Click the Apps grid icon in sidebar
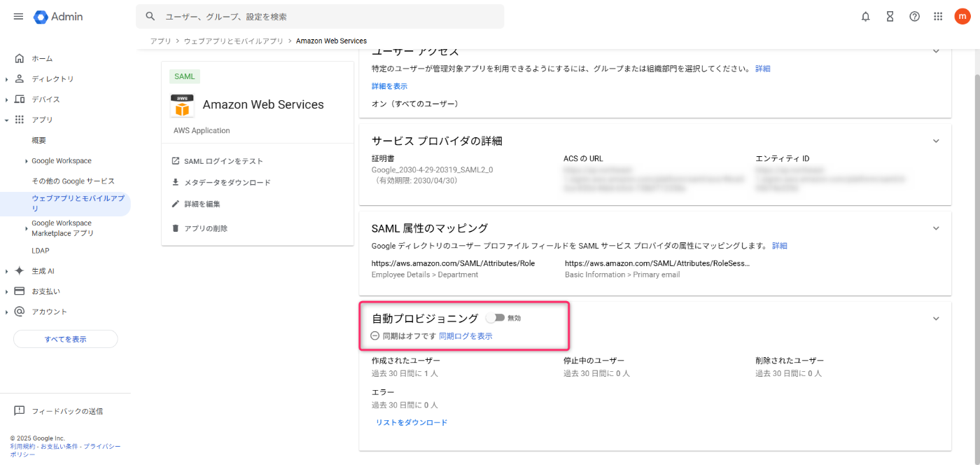The width and height of the screenshot is (980, 465). pyautogui.click(x=20, y=120)
